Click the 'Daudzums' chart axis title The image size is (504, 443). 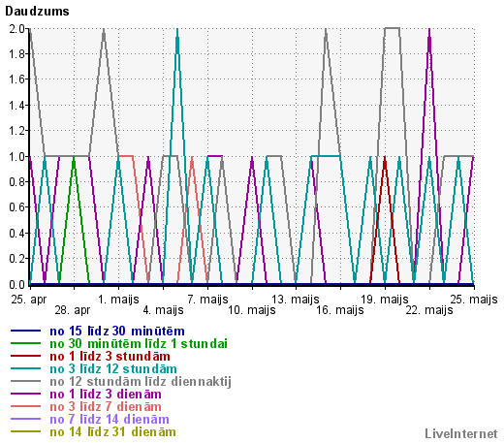pos(37,12)
